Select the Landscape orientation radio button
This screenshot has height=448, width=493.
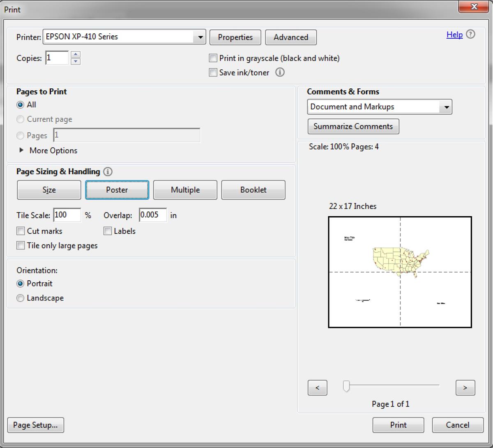(x=20, y=298)
